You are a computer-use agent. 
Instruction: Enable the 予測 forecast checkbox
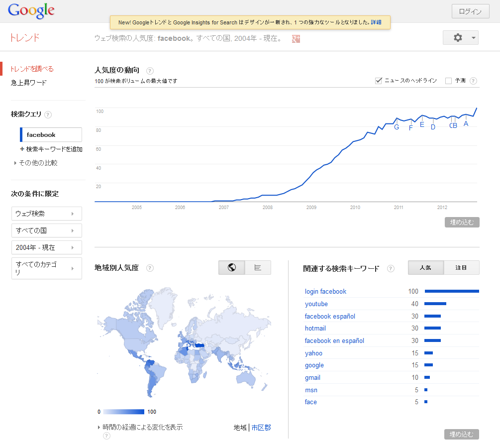[x=448, y=81]
